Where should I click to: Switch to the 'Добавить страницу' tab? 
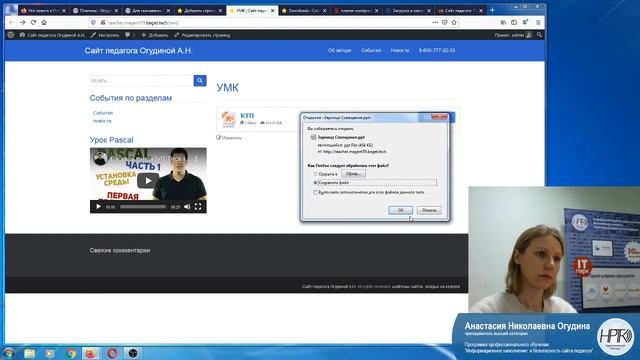point(200,11)
